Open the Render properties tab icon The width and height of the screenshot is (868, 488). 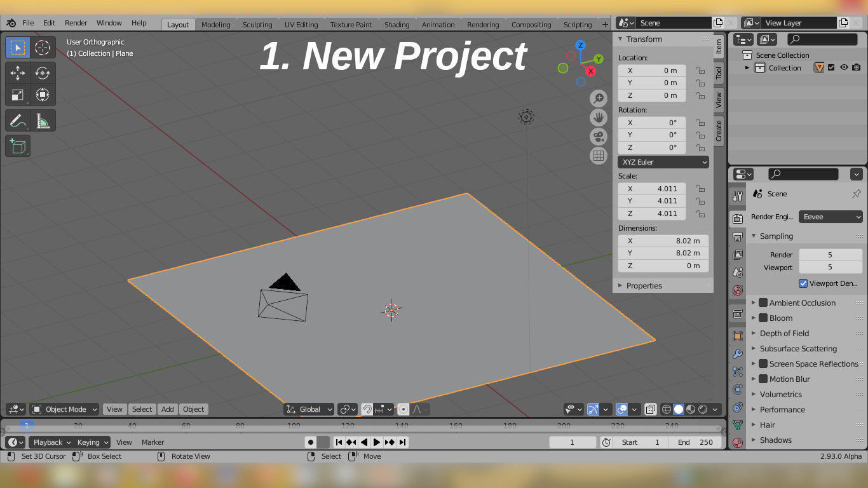pyautogui.click(x=737, y=219)
